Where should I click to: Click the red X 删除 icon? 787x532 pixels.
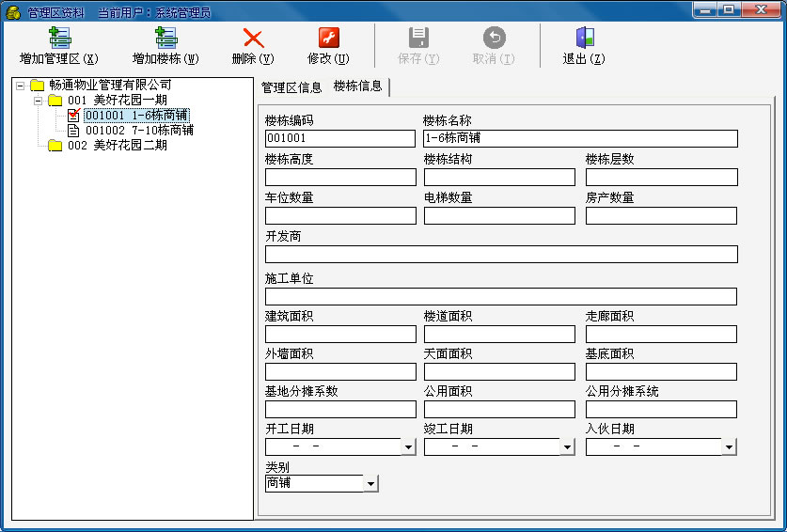click(x=254, y=39)
